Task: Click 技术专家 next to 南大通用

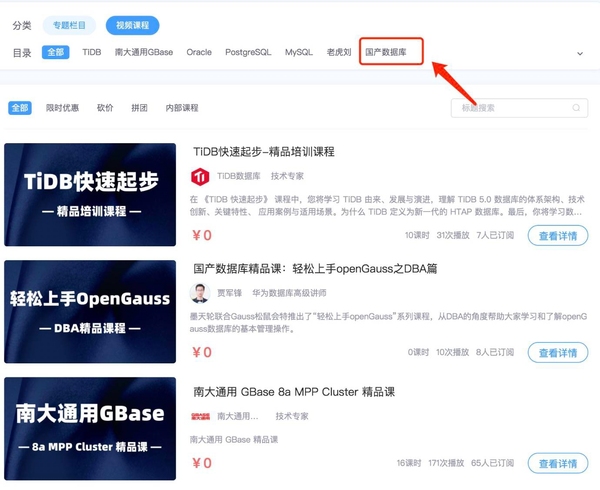Action: coord(292,417)
